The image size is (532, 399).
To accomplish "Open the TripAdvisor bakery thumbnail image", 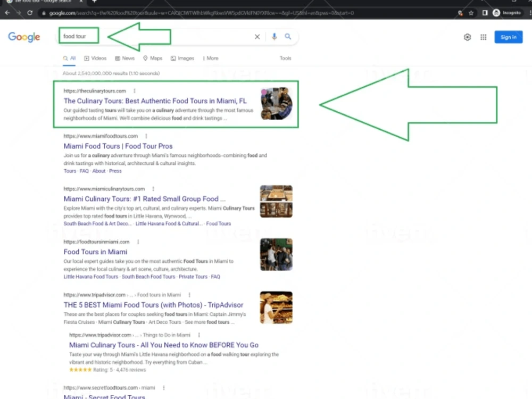I will pyautogui.click(x=276, y=307).
